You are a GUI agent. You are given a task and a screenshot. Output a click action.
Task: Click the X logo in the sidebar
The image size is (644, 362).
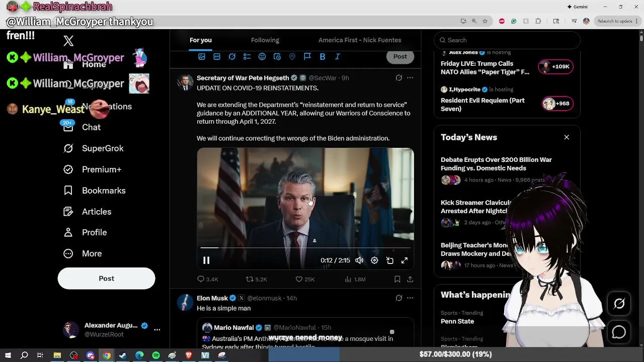[68, 41]
